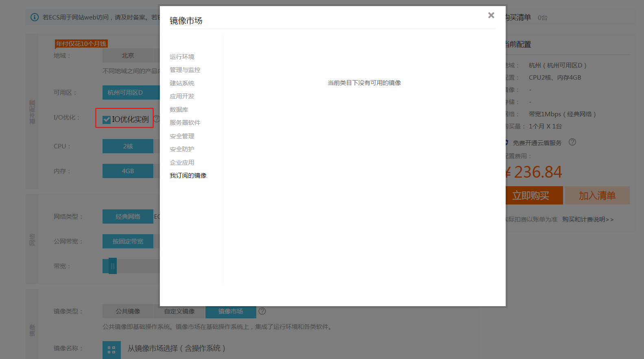Toggle the IO优化实例 checkbox

[107, 120]
